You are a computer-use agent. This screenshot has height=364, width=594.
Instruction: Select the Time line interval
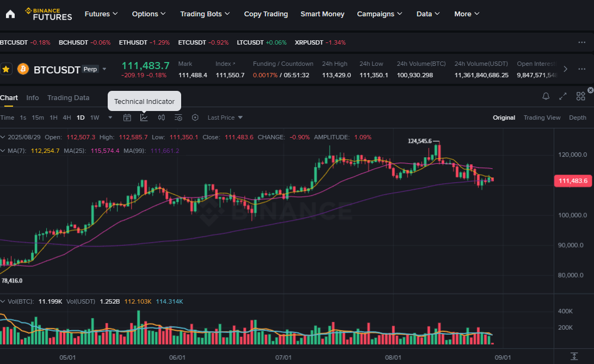pyautogui.click(x=7, y=118)
